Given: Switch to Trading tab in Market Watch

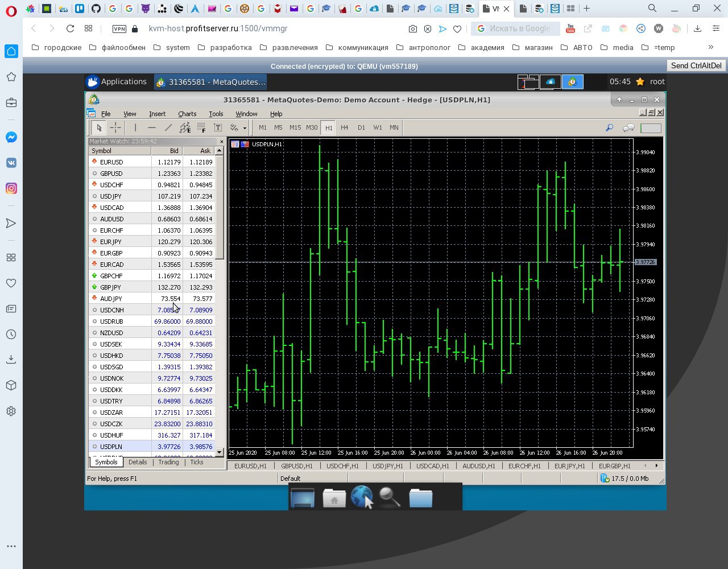Looking at the screenshot, I should point(168,462).
